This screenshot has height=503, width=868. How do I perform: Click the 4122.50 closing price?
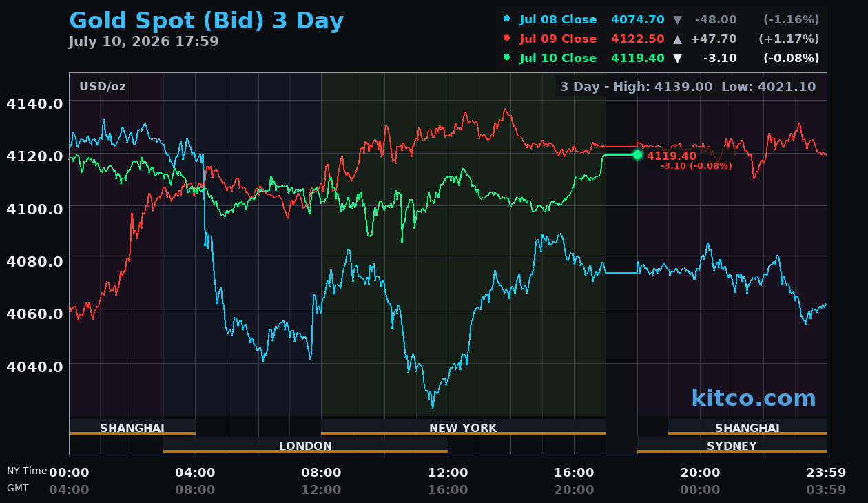[637, 39]
